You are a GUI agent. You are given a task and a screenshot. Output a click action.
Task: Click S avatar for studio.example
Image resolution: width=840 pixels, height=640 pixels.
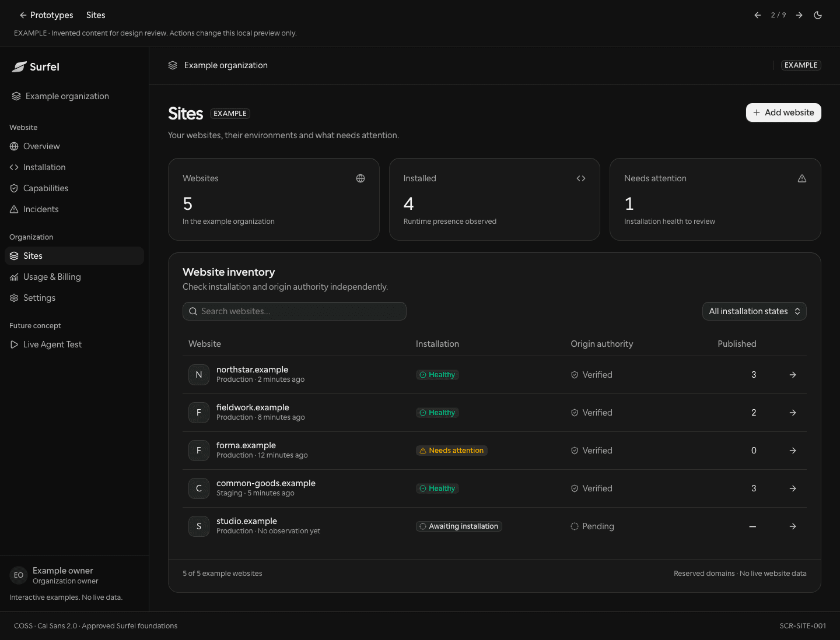199,526
